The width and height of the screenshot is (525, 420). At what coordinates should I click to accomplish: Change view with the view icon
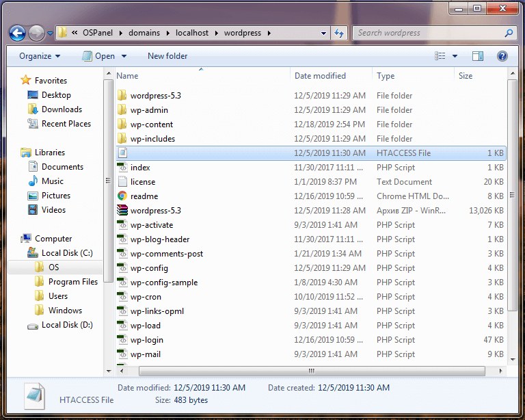click(x=440, y=56)
